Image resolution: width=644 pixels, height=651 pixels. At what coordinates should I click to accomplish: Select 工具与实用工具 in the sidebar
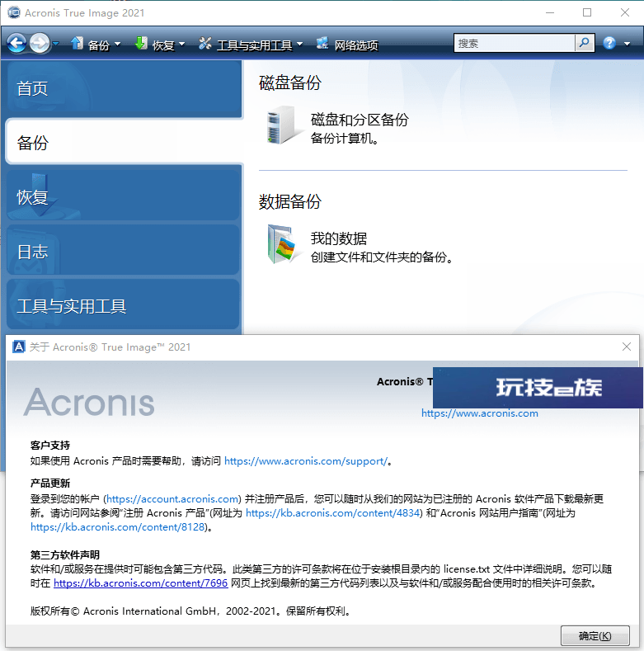click(124, 304)
